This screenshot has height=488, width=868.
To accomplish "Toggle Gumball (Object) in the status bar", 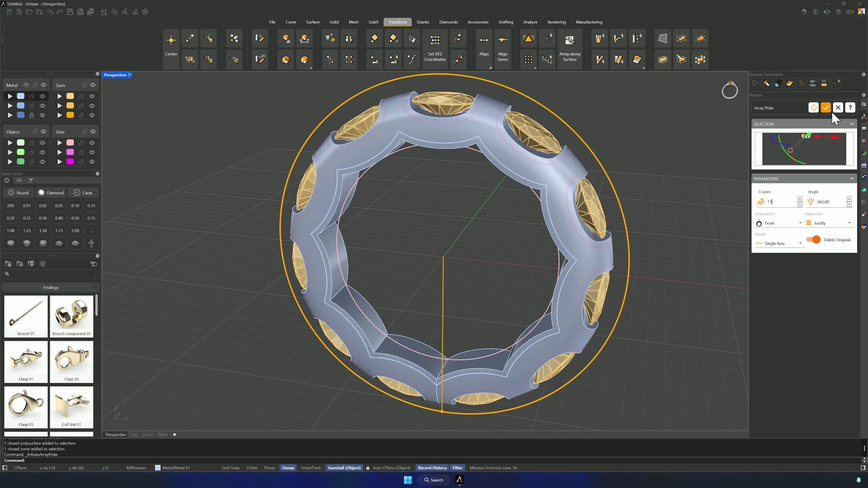I will (344, 468).
